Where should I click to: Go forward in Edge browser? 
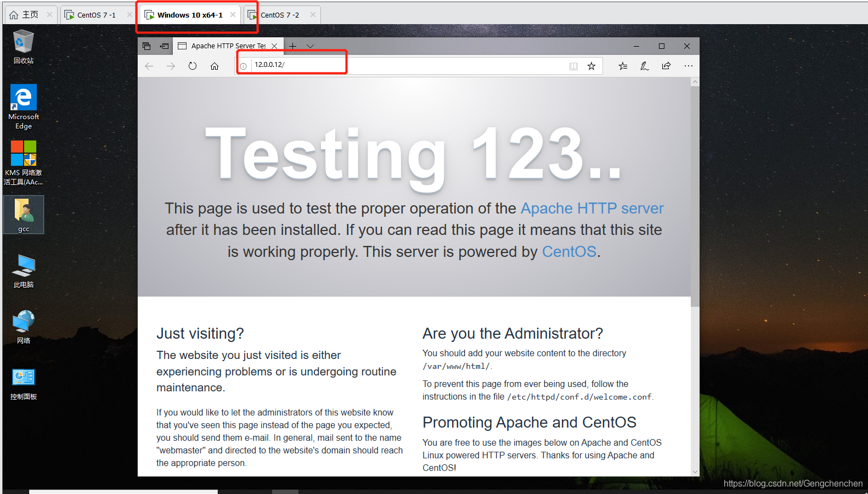click(x=171, y=66)
